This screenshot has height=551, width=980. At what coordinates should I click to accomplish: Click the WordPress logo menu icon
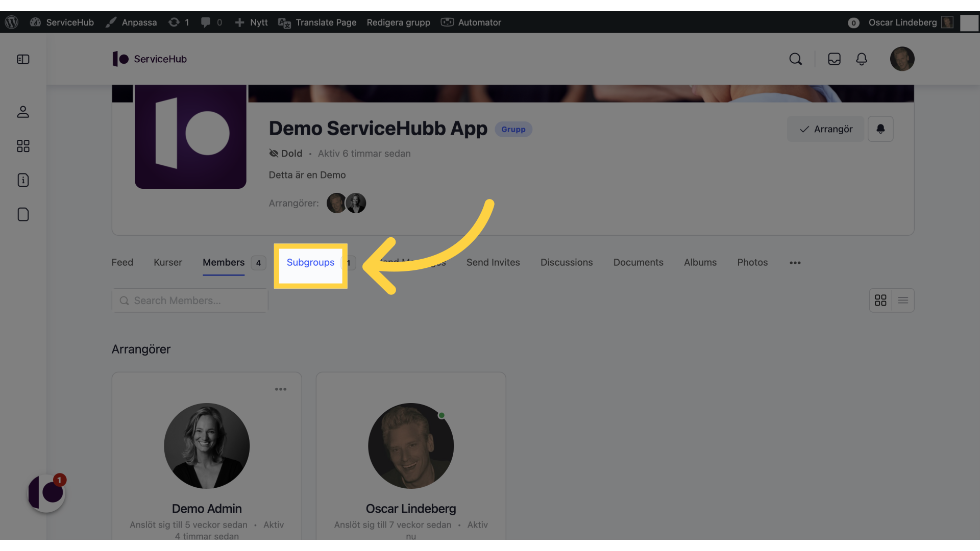point(12,22)
